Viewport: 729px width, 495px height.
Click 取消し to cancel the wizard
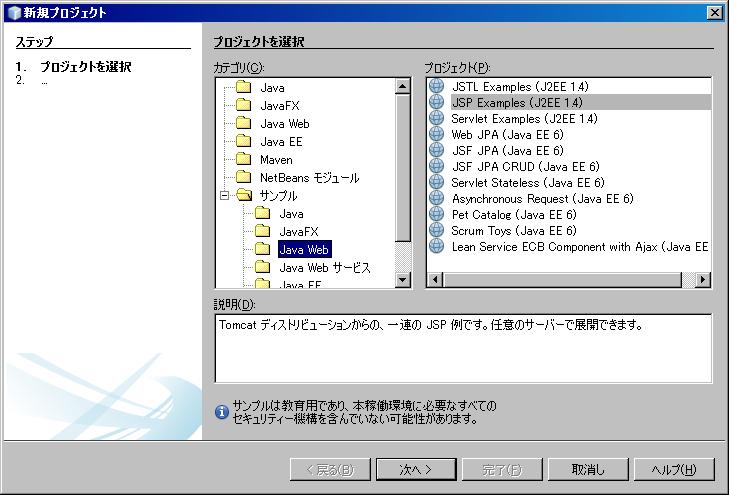tap(588, 469)
